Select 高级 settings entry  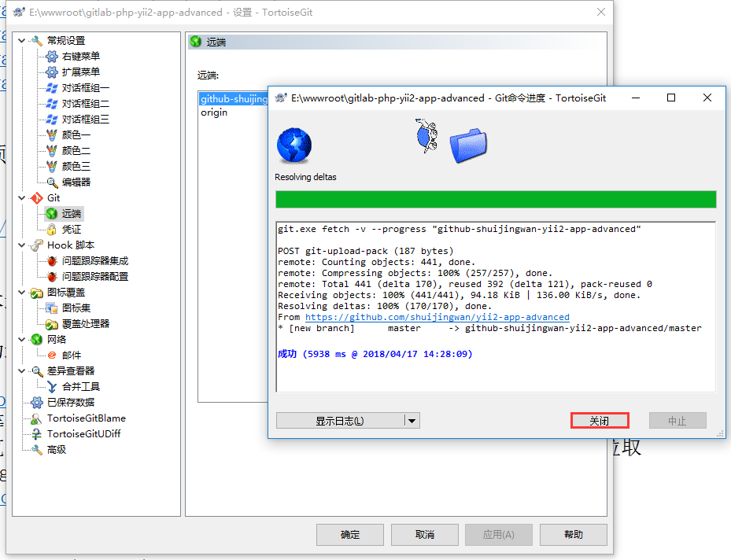click(x=57, y=450)
